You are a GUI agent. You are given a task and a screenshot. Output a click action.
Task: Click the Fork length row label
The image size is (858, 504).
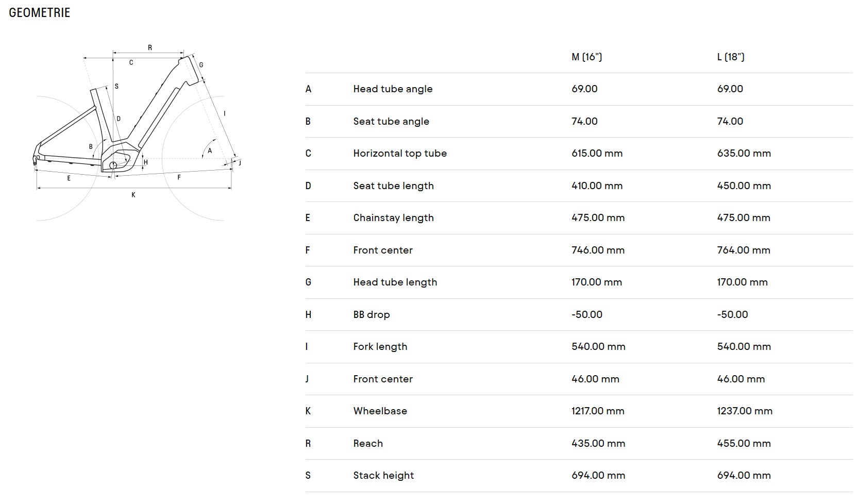[380, 347]
